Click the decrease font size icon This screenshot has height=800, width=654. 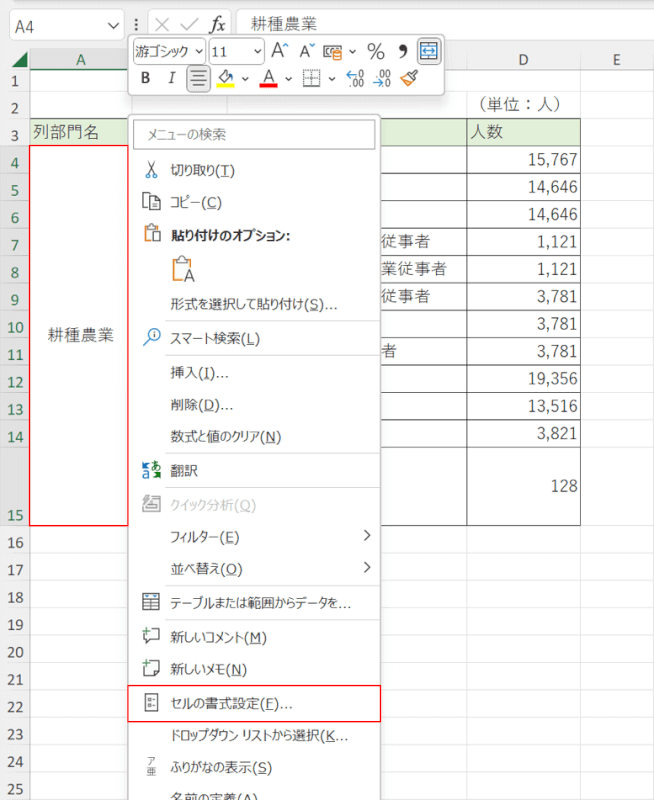pyautogui.click(x=307, y=50)
